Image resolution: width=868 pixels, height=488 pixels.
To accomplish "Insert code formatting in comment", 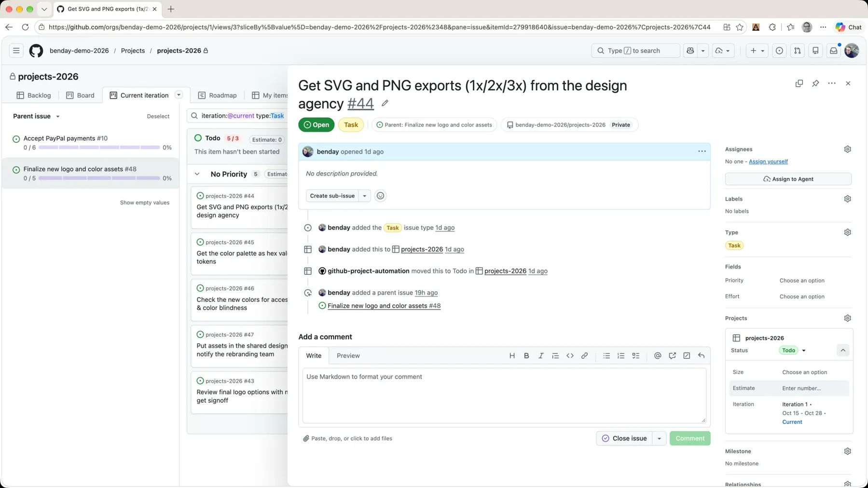I will (570, 356).
